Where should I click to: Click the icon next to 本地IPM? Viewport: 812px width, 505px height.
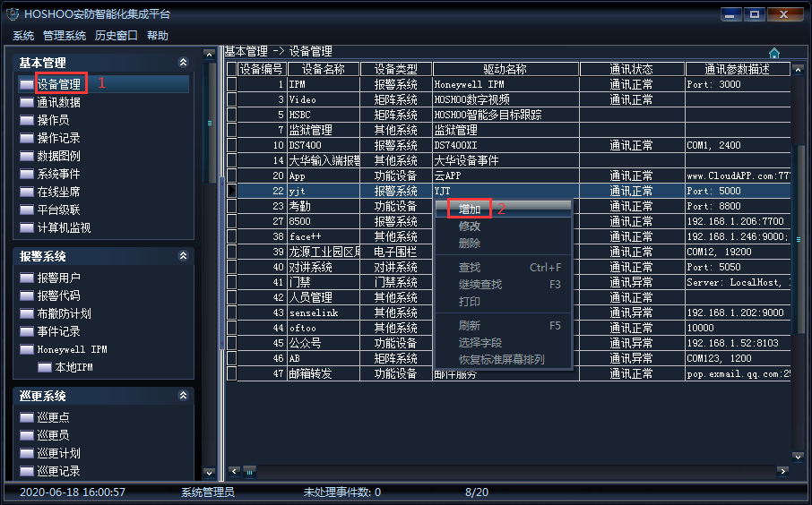tap(44, 367)
